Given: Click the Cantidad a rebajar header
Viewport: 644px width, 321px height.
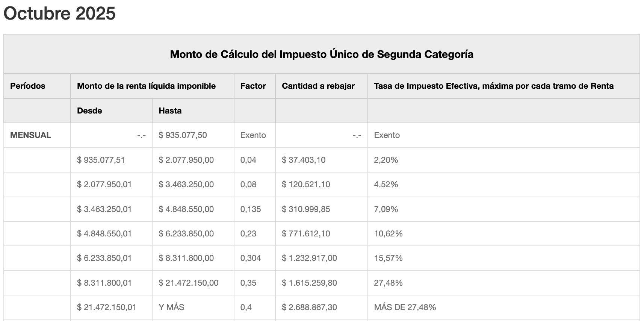Looking at the screenshot, I should coord(318,86).
